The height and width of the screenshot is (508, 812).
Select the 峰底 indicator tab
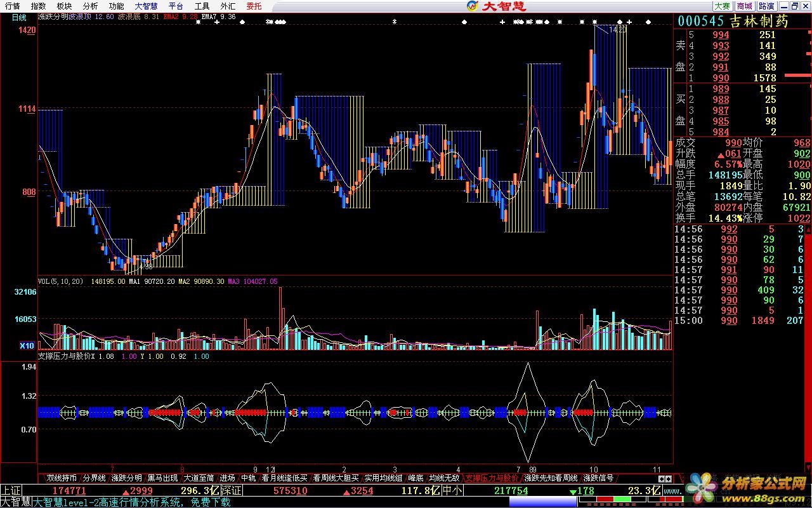point(416,478)
